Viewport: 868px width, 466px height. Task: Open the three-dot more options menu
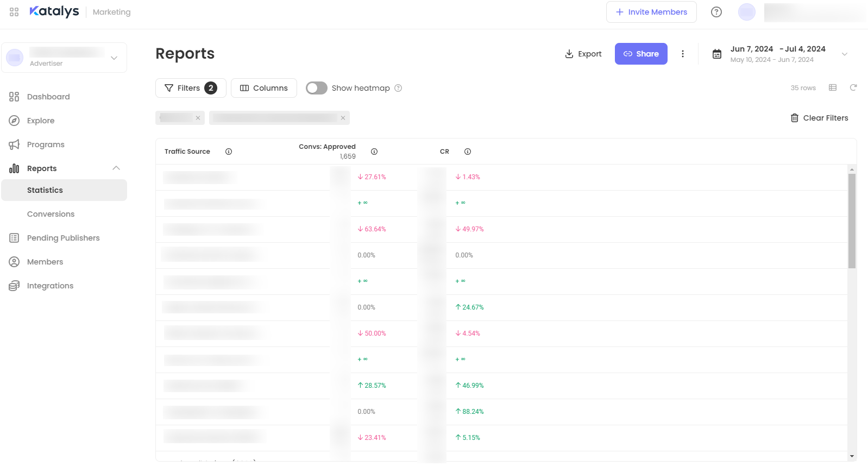coord(683,54)
